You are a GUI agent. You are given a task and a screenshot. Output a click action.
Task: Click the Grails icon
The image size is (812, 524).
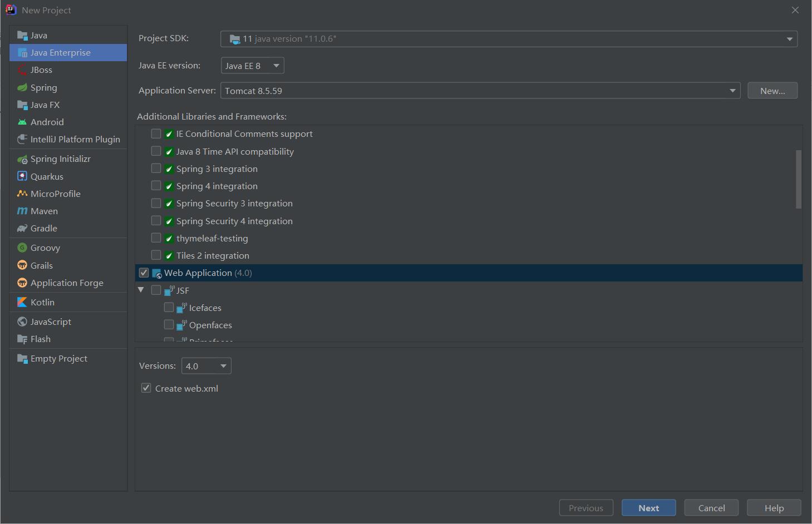coord(22,265)
